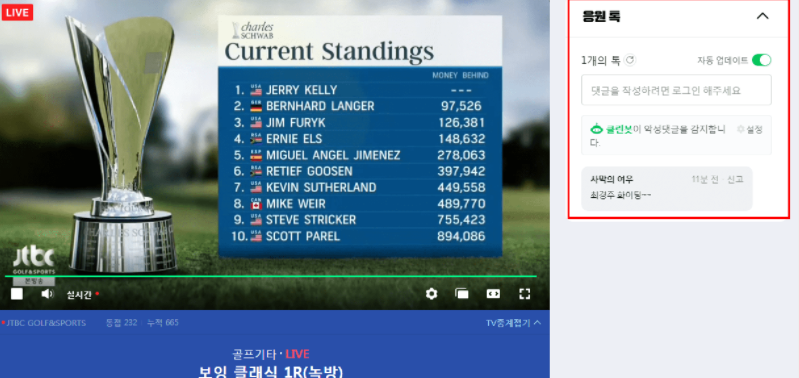Switch to wide theater mode icon
799x378 pixels.
coord(493,294)
